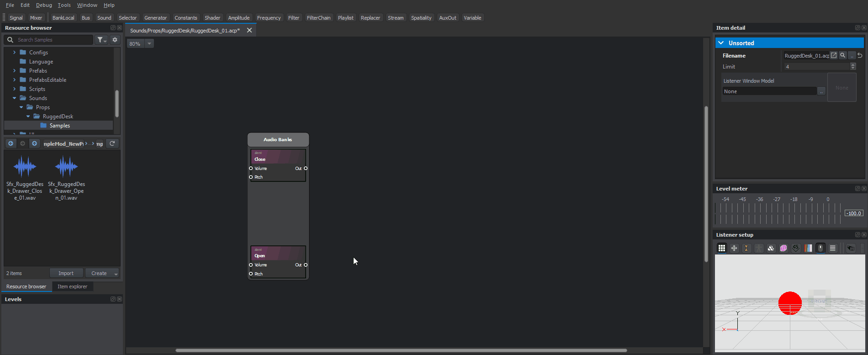Switch to the Item explorer tab
Image resolution: width=868 pixels, height=355 pixels.
(x=72, y=286)
